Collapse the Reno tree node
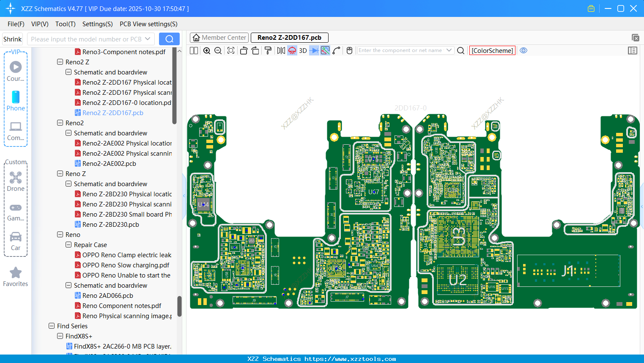The image size is (644, 363). pyautogui.click(x=60, y=235)
